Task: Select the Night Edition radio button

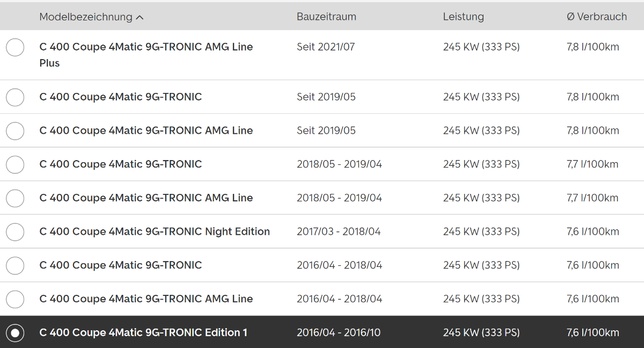Action: [15, 232]
